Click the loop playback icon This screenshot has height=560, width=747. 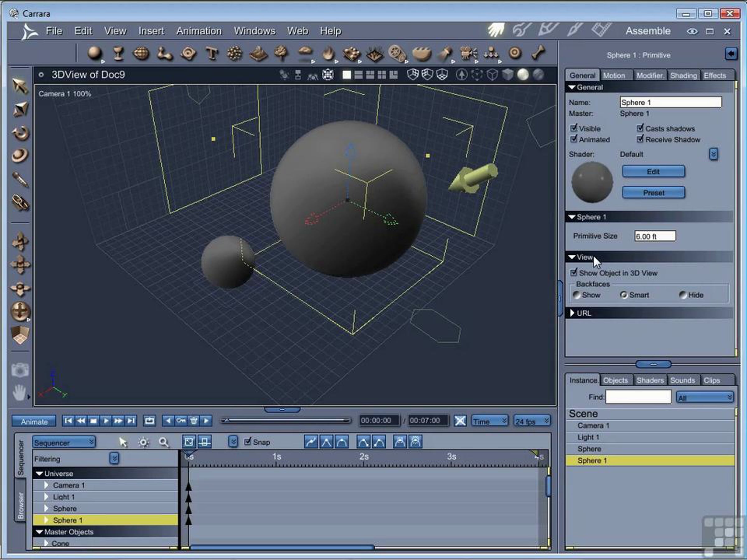pos(150,421)
